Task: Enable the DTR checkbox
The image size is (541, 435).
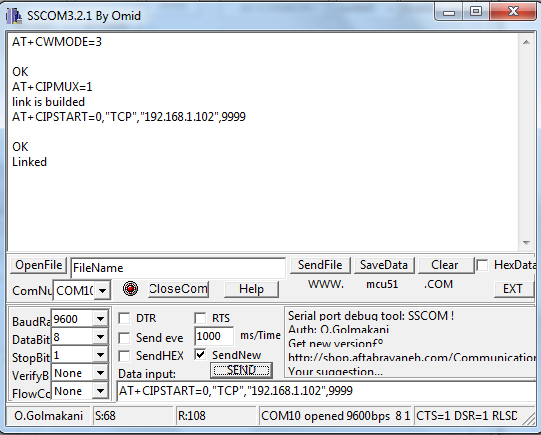Action: coord(124,318)
